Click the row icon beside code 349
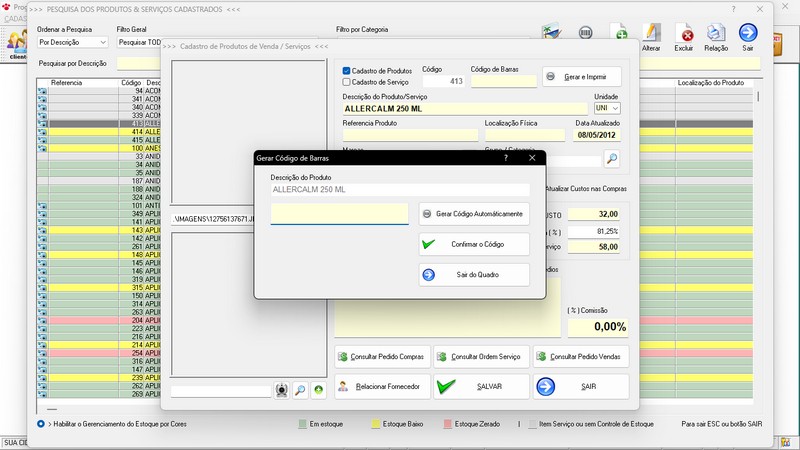The width and height of the screenshot is (800, 450). (42, 214)
